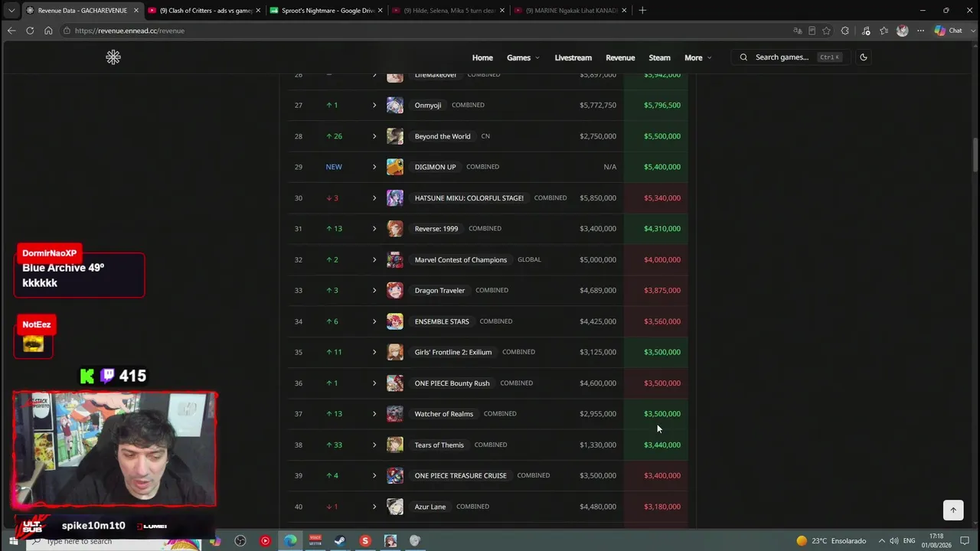Expand the Reverse: 1999 row chevron
This screenshot has height=551, width=980.
[374, 229]
